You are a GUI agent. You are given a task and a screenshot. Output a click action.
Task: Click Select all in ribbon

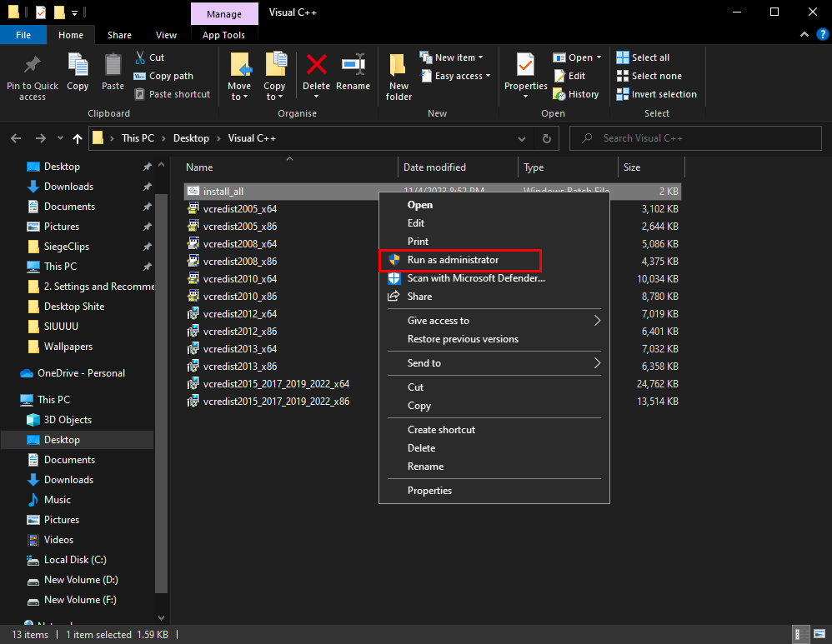[x=643, y=57]
